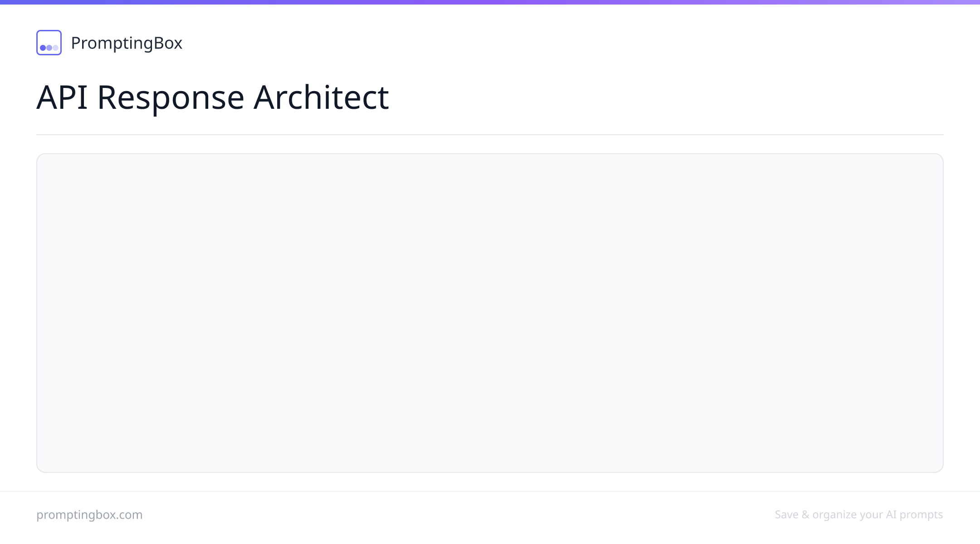Click the word Box in PromptingBox

pyautogui.click(x=168, y=43)
